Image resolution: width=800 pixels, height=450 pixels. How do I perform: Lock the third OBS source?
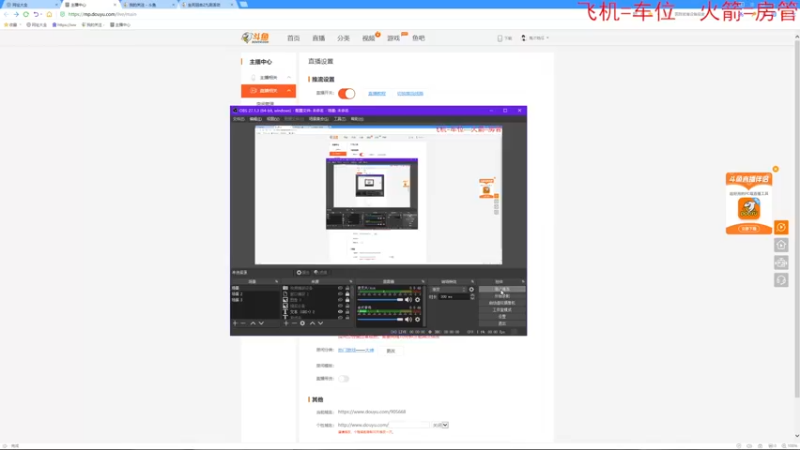[347, 300]
